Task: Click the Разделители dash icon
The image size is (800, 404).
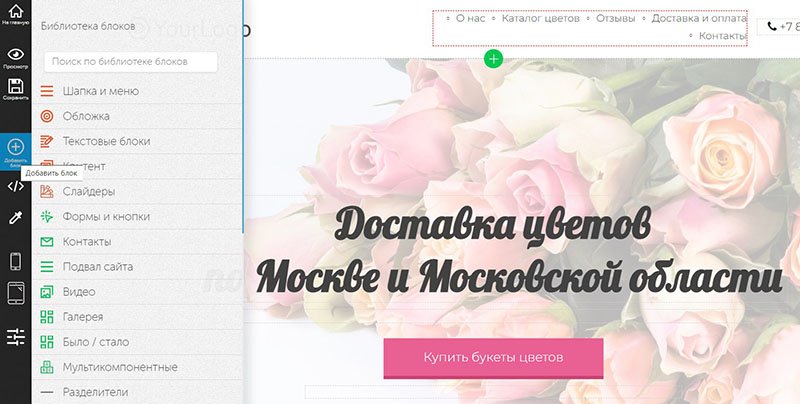Action: 47,392
